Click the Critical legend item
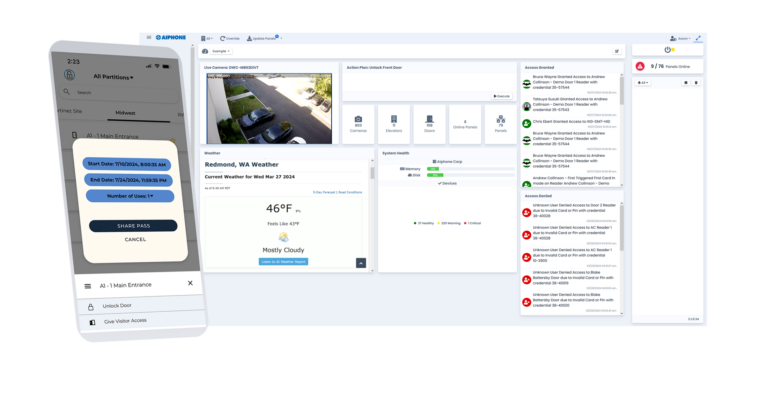 [473, 223]
